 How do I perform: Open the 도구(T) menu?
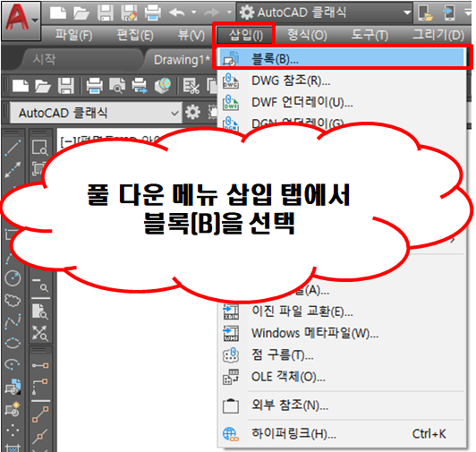point(370,35)
